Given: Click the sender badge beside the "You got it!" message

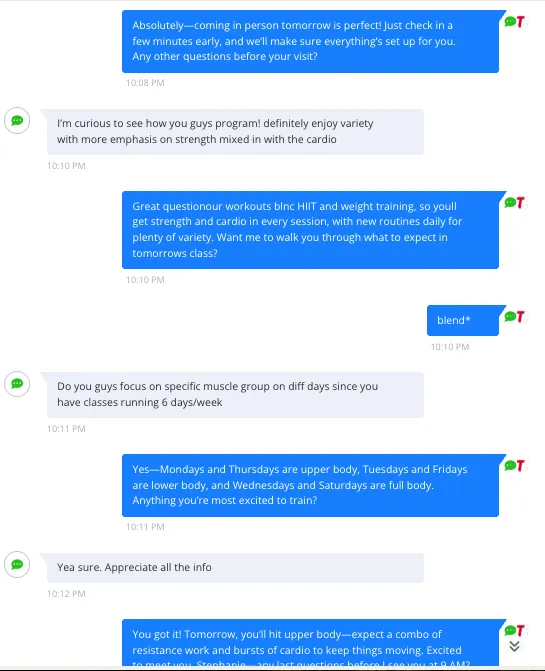Looking at the screenshot, I should coord(515,630).
